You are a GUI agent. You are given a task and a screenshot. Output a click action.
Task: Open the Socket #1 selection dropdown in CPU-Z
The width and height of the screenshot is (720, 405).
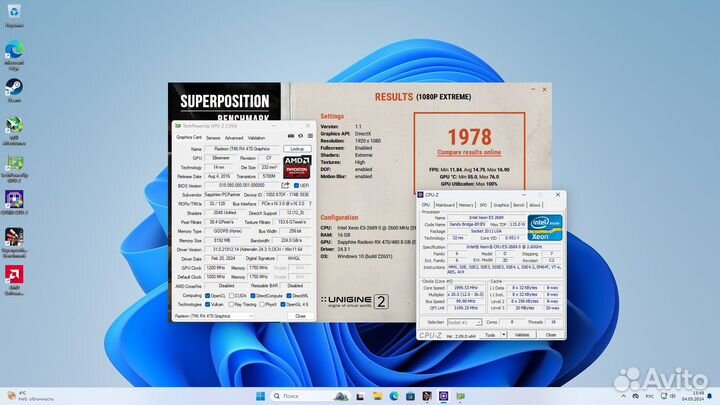coord(464,322)
